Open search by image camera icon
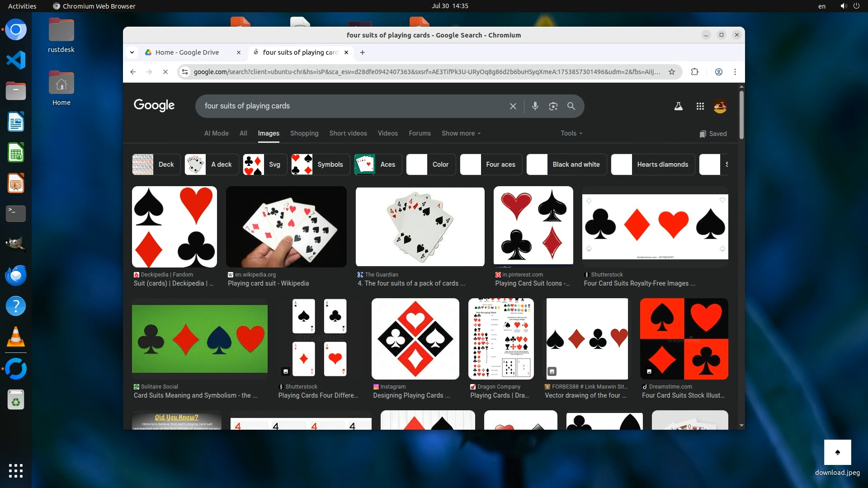This screenshot has width=868, height=488. 553,106
